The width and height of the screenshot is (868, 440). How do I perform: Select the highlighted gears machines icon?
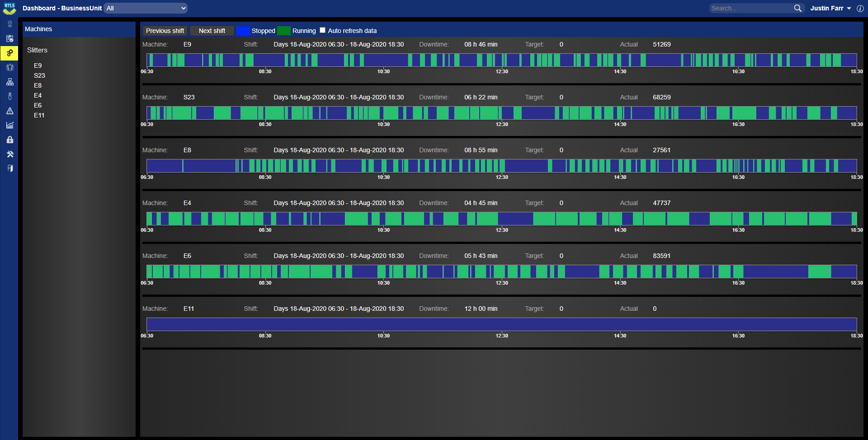[9, 53]
